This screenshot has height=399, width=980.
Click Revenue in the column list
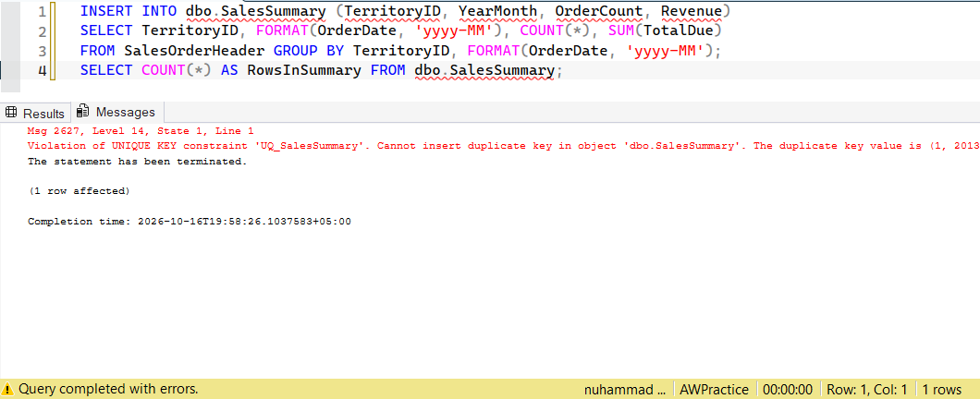692,11
